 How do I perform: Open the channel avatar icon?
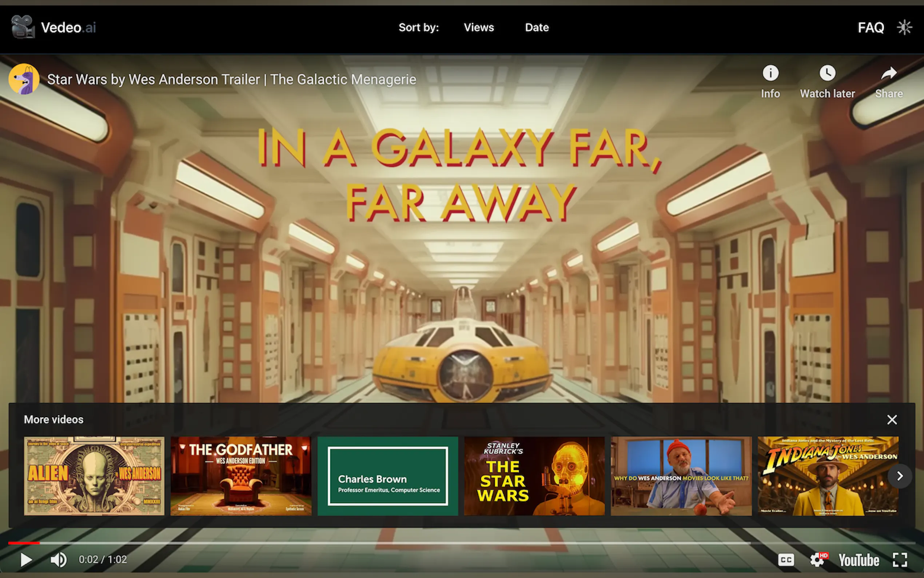pos(24,79)
